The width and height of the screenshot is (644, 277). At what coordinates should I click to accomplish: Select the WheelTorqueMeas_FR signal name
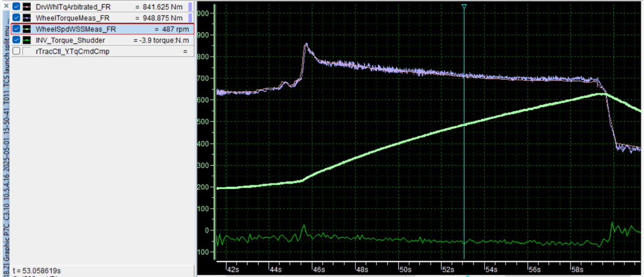72,18
